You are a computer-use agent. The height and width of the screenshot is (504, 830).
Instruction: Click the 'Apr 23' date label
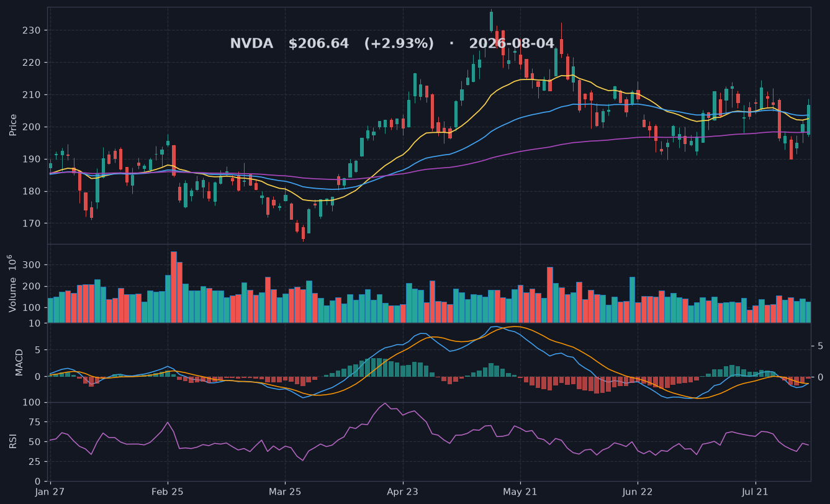pos(403,492)
